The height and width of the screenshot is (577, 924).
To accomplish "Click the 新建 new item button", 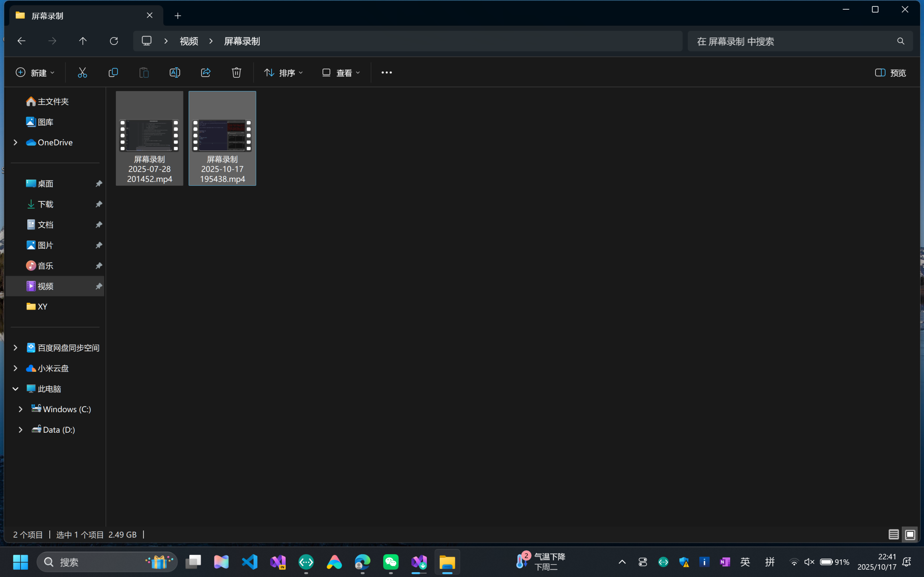I will point(35,73).
